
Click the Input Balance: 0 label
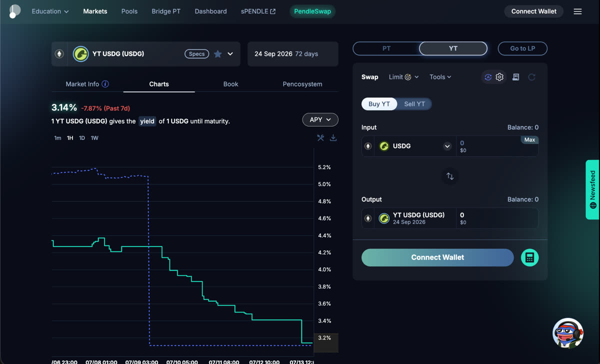523,127
